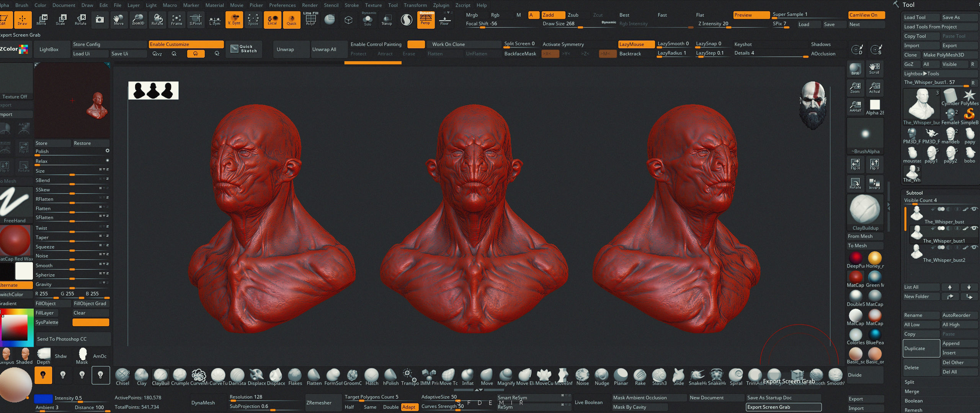
Task: Toggle the Zadd mode
Action: (553, 15)
